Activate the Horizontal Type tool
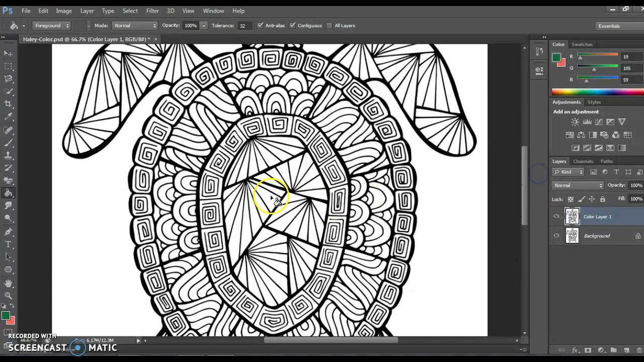Viewport: 644px width, 362px height. (x=8, y=244)
